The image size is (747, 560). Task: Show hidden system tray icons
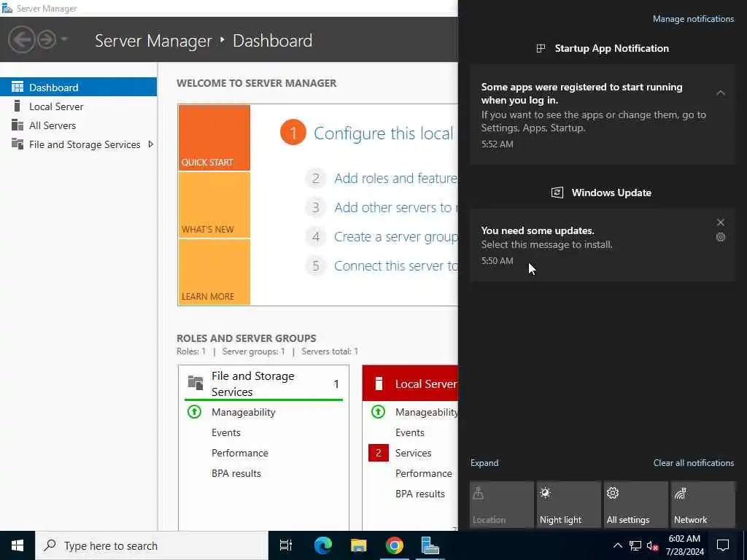[617, 545]
